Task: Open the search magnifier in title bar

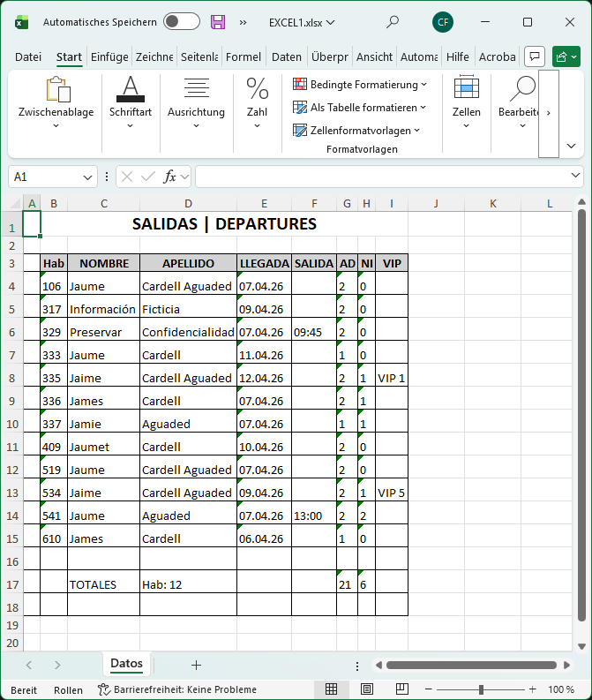Action: (393, 22)
